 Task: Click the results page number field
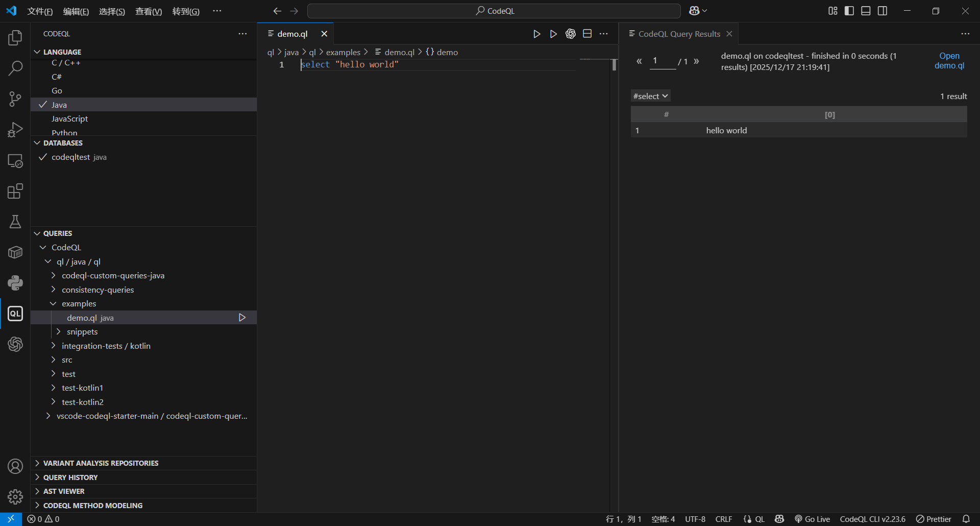[x=662, y=61]
